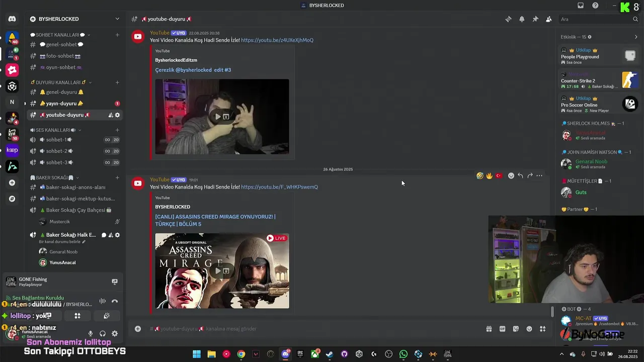Viewport: 644px width, 362px height.
Task: Open Discord direct messages home icon
Action: click(x=12, y=19)
